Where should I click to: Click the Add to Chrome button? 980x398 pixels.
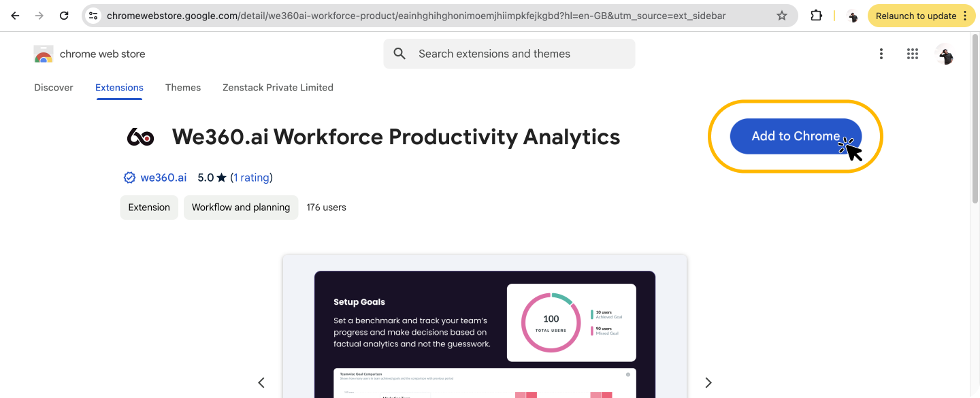point(796,136)
